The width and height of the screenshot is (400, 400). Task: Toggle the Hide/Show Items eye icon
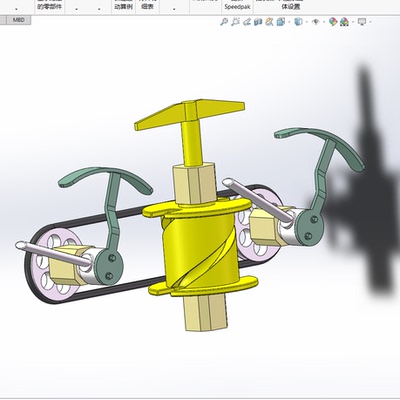315,22
